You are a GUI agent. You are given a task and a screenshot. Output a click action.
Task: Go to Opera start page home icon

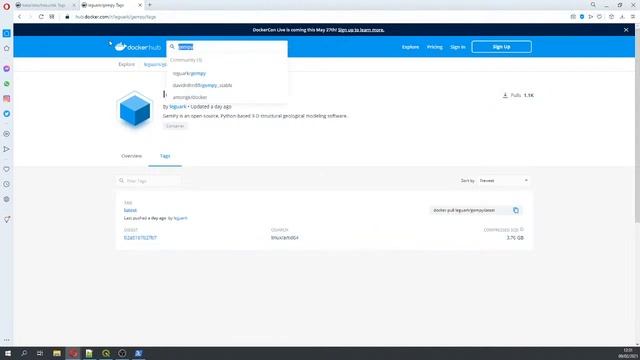pyautogui.click(x=7, y=48)
